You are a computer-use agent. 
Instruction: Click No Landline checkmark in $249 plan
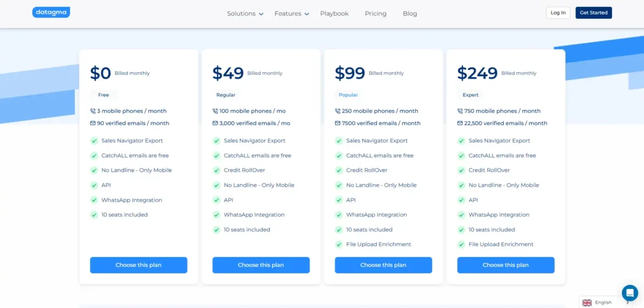[x=461, y=185]
